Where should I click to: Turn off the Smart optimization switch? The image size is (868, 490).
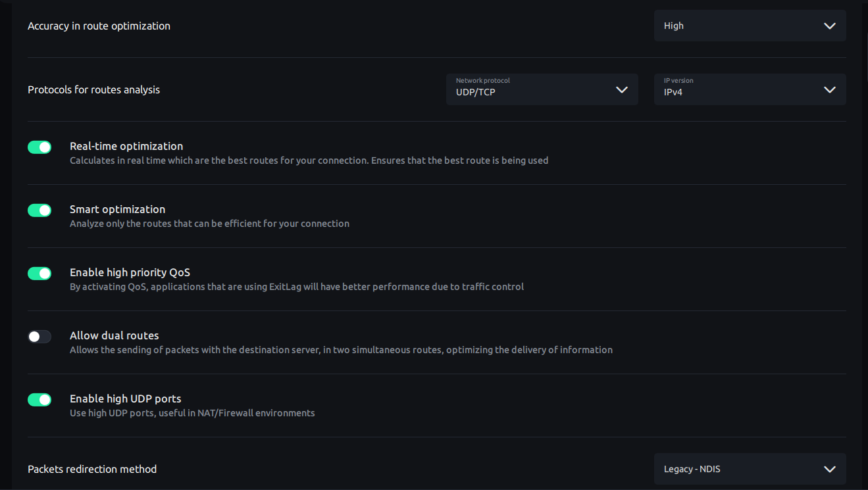point(39,210)
